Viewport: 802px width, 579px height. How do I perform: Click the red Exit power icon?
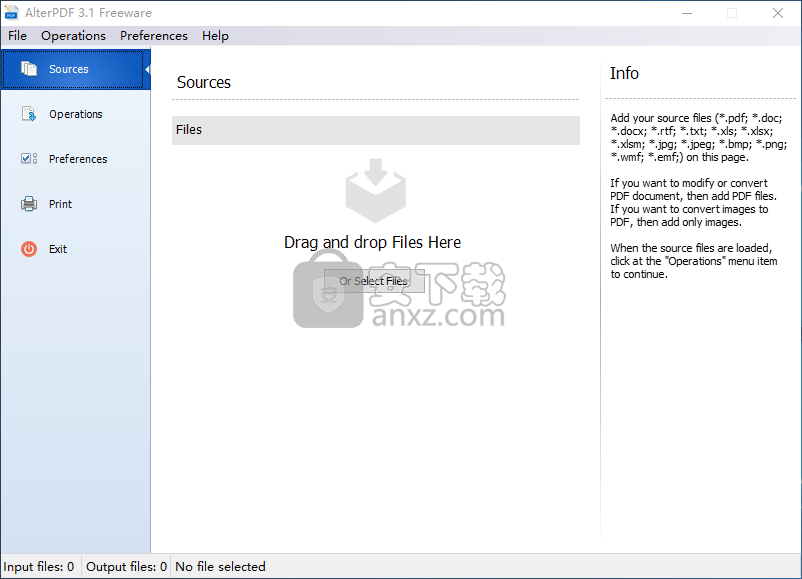tap(29, 249)
